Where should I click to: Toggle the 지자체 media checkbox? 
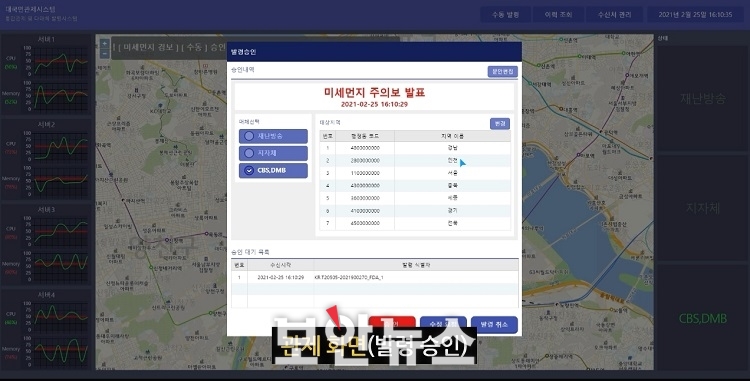(273, 153)
